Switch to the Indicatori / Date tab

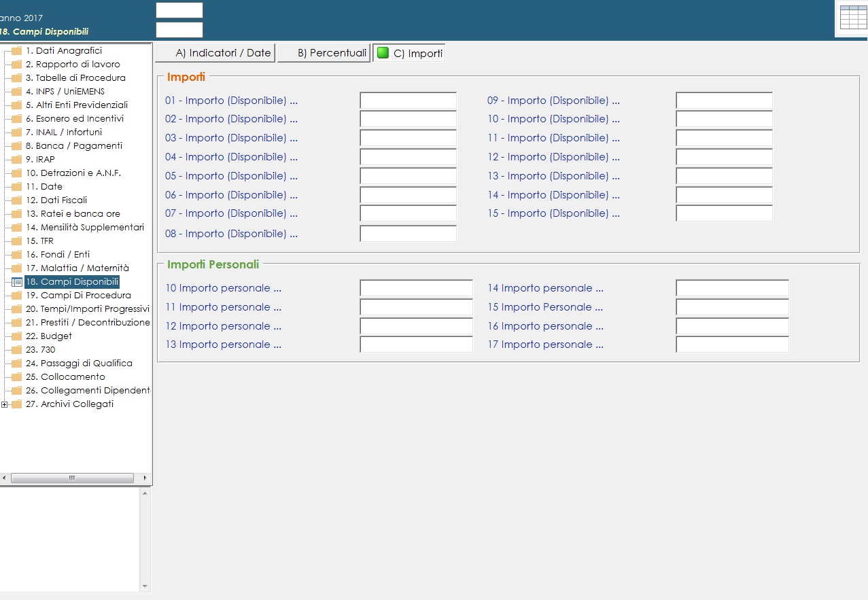click(x=215, y=53)
